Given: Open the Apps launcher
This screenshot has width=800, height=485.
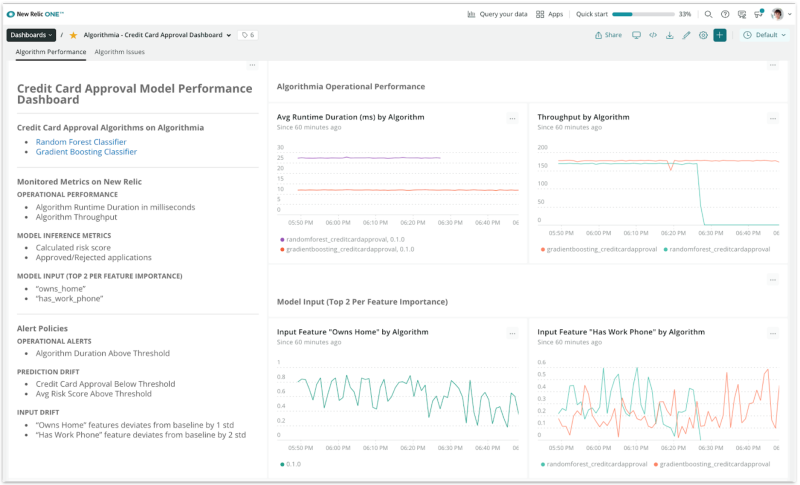Looking at the screenshot, I should click(549, 14).
